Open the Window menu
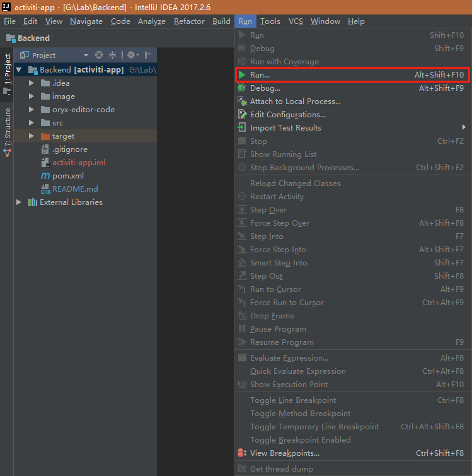The width and height of the screenshot is (472, 476). click(325, 21)
